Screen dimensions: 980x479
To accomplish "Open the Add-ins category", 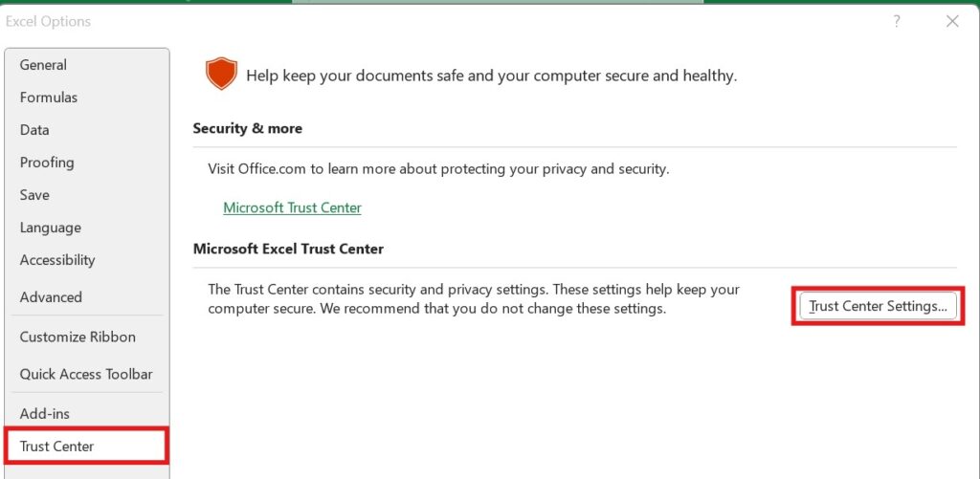I will point(45,413).
